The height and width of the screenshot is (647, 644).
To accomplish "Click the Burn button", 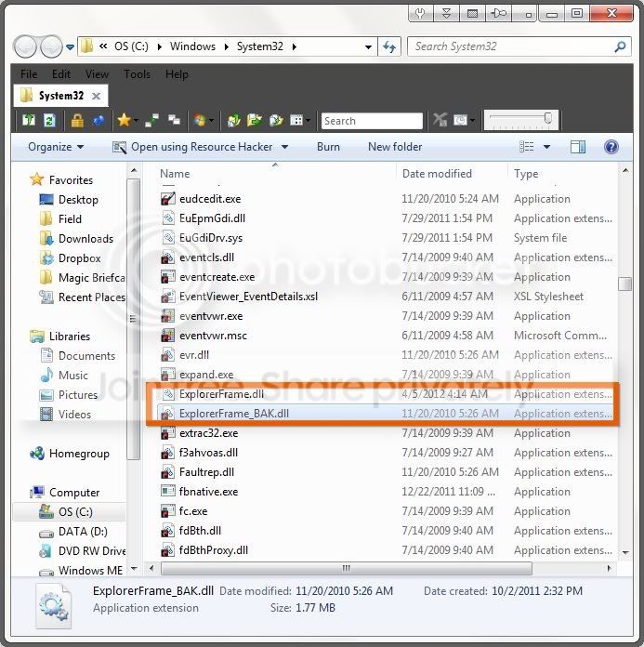I will (328, 147).
